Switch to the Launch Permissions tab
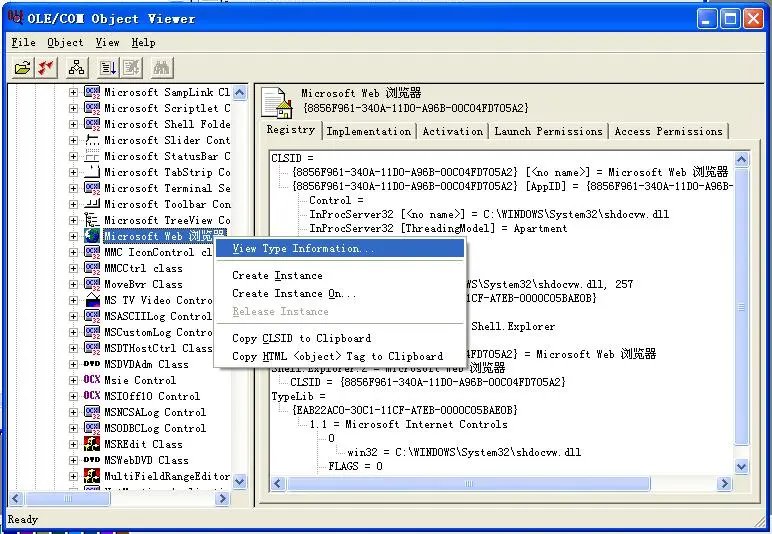This screenshot has width=772, height=534. [x=548, y=131]
